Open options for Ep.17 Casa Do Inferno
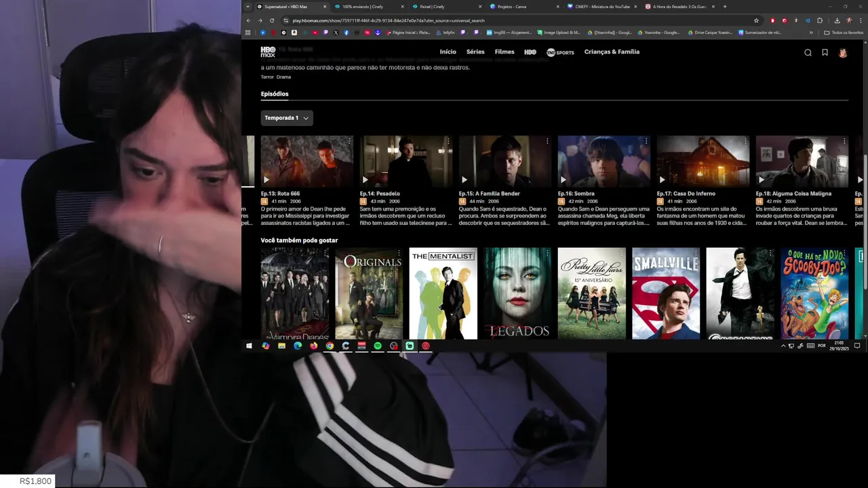 [x=745, y=141]
